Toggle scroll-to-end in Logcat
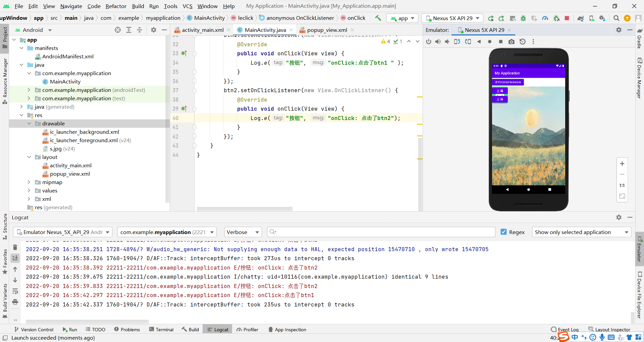644x342 pixels. click(x=15, y=258)
